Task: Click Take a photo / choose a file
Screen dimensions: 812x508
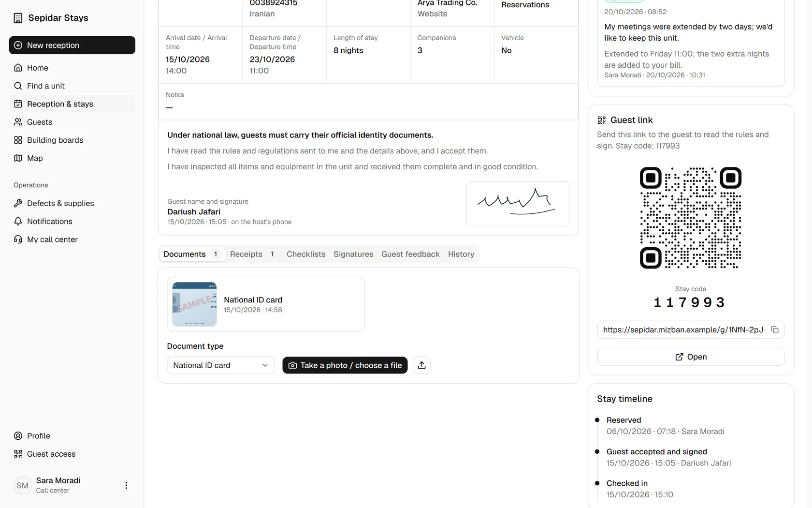Action: pyautogui.click(x=345, y=365)
